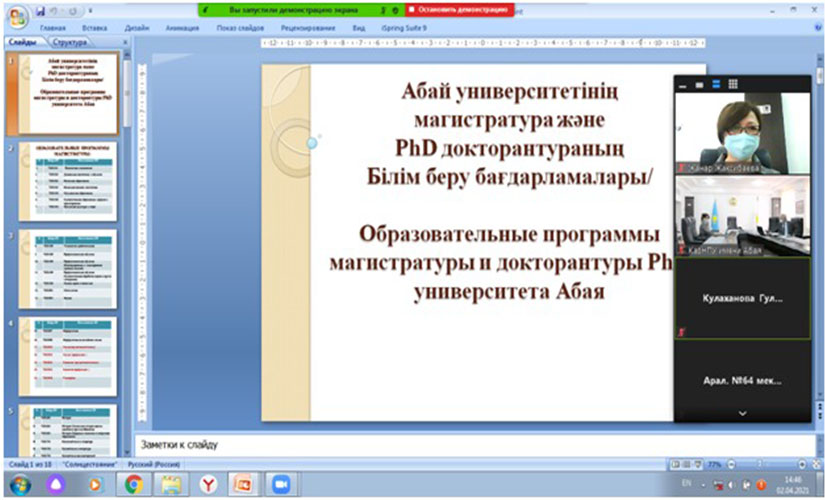Viewport: 825px width, 500px height.
Task: Switch Zoom video panel to grid view
Action: pyautogui.click(x=733, y=84)
